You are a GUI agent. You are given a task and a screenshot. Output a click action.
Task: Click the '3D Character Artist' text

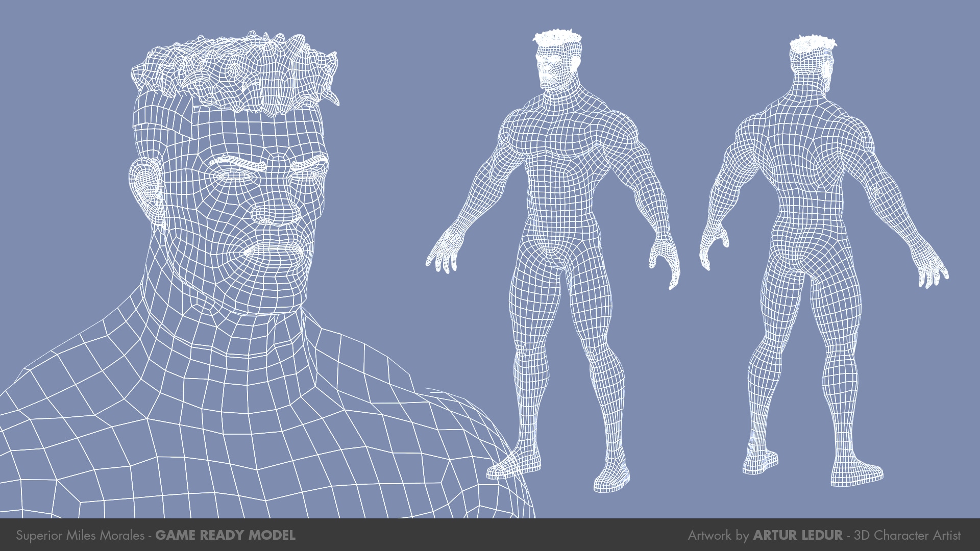907,535
